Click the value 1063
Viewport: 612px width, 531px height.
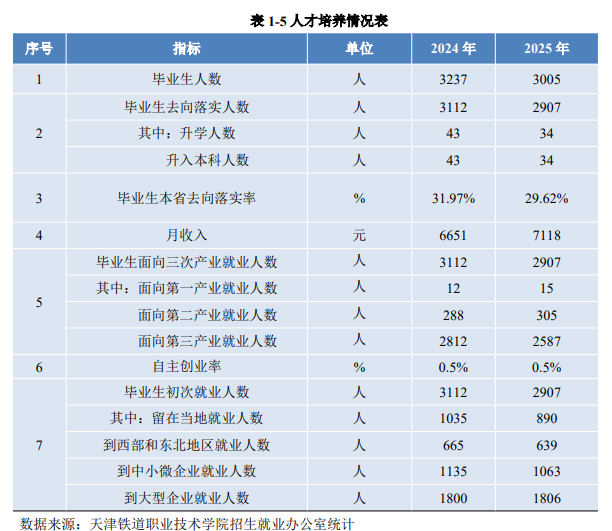[x=546, y=472]
